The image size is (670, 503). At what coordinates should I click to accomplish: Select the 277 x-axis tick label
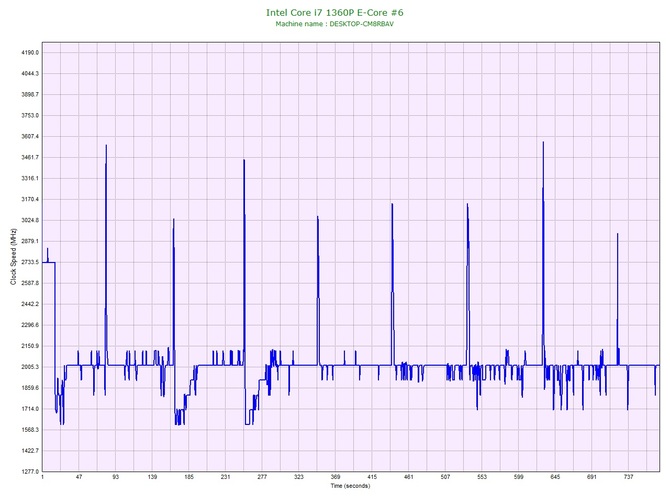click(262, 477)
